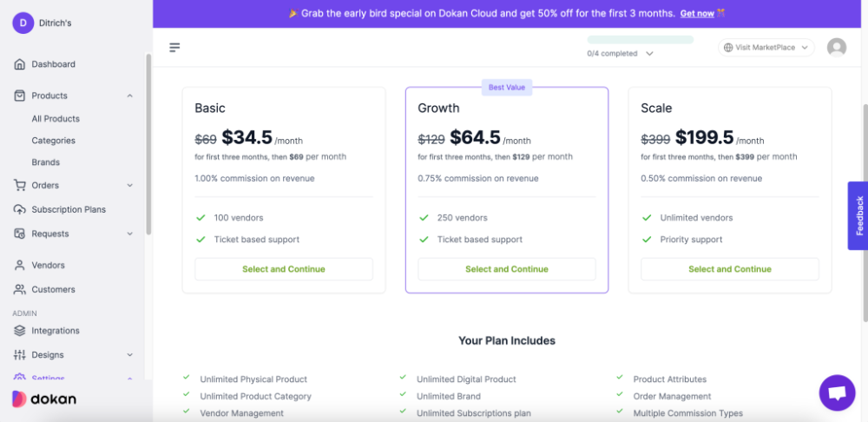Open All Products submenu item
Image resolution: width=868 pixels, height=422 pixels.
click(56, 119)
